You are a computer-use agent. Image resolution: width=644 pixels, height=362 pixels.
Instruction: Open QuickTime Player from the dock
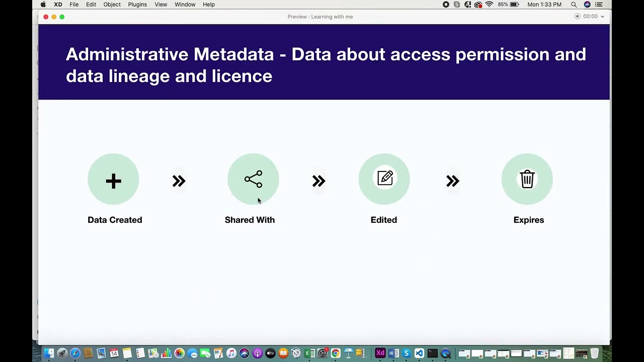pyautogui.click(x=445, y=353)
